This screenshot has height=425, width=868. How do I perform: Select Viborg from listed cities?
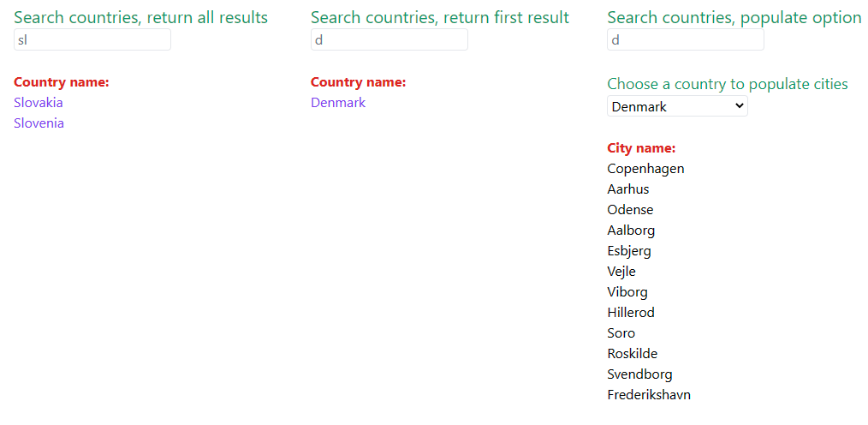coord(627,292)
